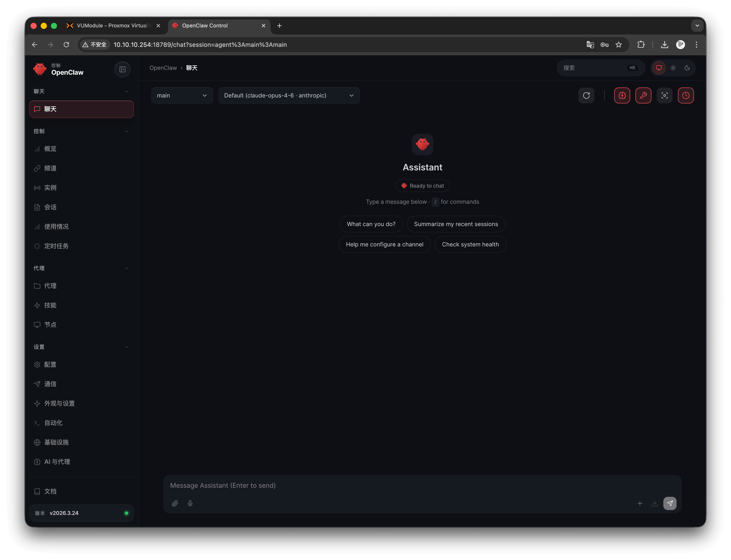Screen dimensions: 731x560
Task: Select the system theme monitor icon
Action: pyautogui.click(x=659, y=68)
